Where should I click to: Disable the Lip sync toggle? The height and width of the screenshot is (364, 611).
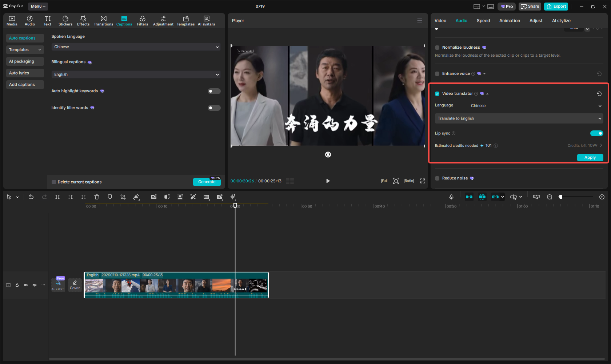click(596, 133)
